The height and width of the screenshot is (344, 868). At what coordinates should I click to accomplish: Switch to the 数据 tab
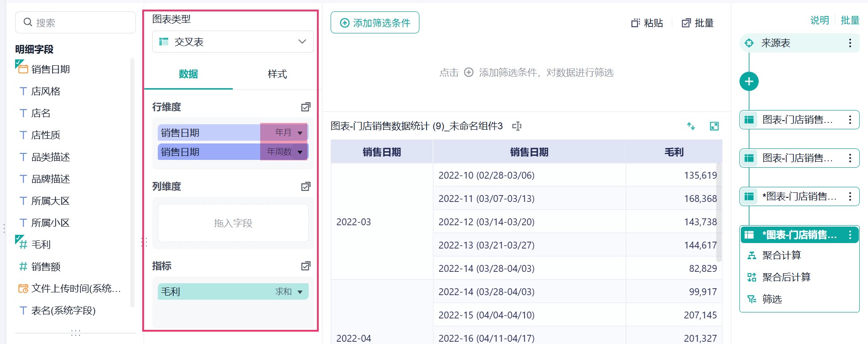[x=188, y=74]
